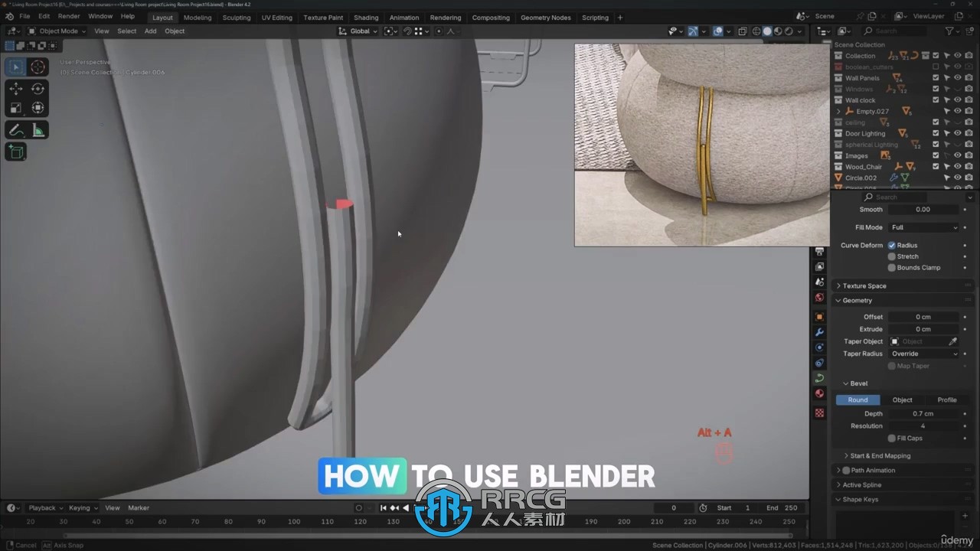Expand the Texture Space panel
Screen dimensions: 980x551
coord(864,286)
